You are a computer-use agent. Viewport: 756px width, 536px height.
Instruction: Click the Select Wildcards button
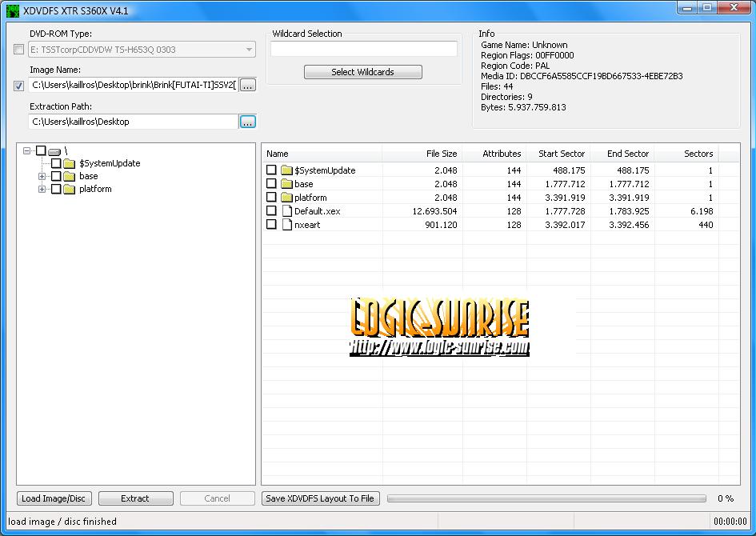click(x=363, y=72)
